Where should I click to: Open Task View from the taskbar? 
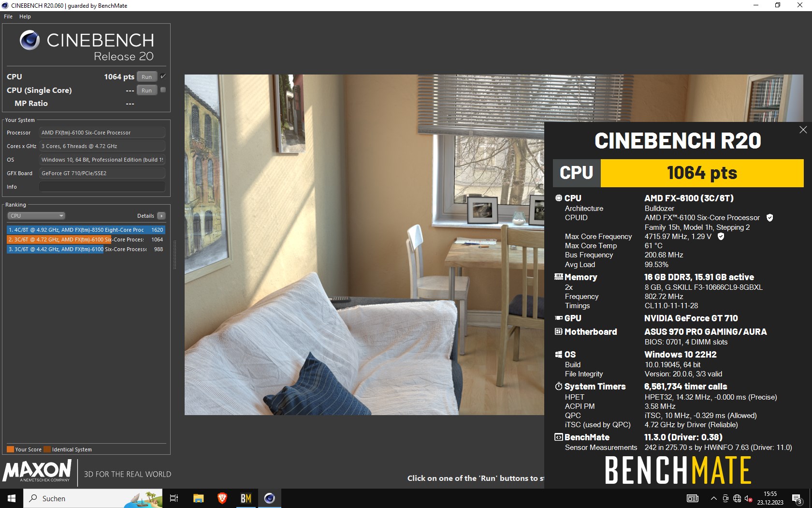(x=174, y=498)
